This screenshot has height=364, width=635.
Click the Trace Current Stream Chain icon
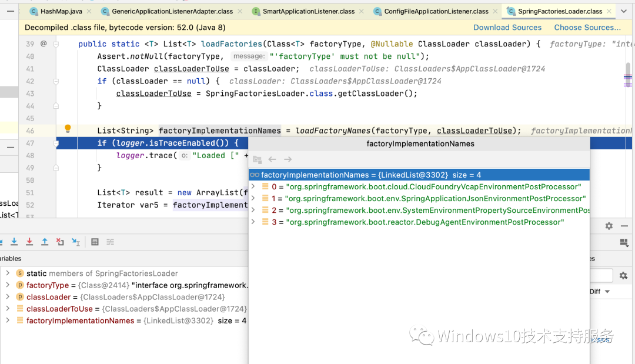coord(110,242)
